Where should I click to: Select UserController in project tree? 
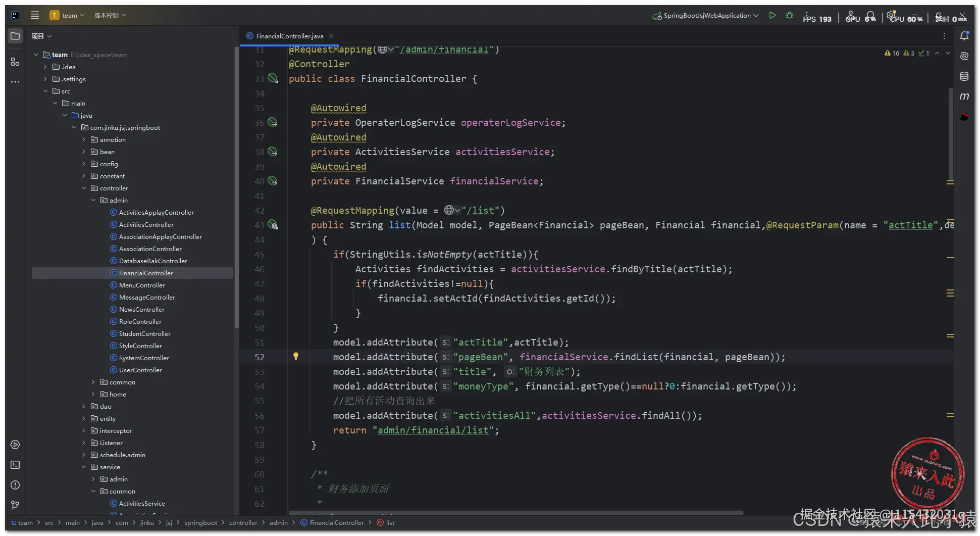(x=140, y=370)
